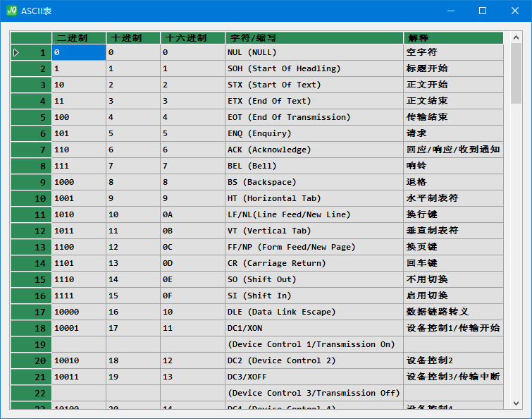Click explanation cell '设备控制1/传输开始'
This screenshot has width=532, height=419.
click(453, 328)
